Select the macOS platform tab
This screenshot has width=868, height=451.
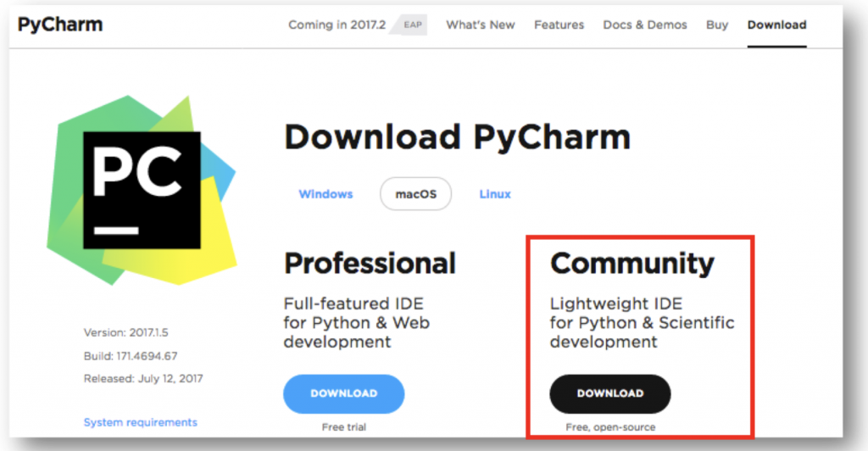point(415,194)
